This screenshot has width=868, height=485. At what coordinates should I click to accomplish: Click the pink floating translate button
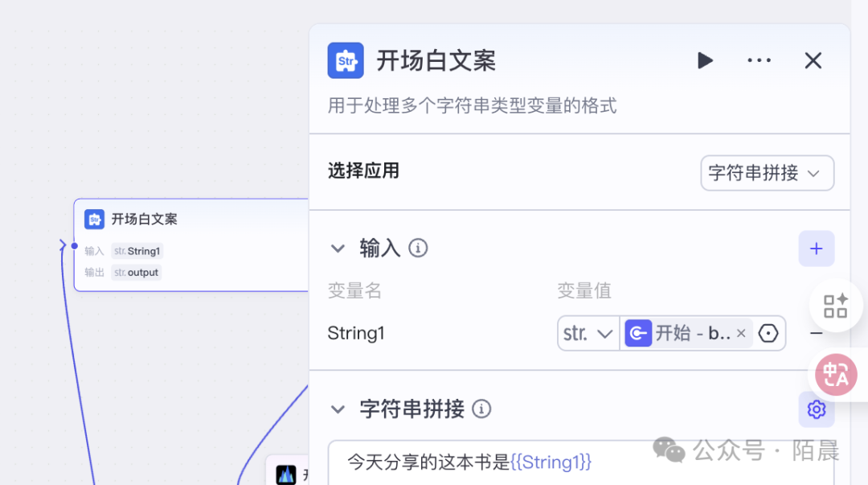836,374
